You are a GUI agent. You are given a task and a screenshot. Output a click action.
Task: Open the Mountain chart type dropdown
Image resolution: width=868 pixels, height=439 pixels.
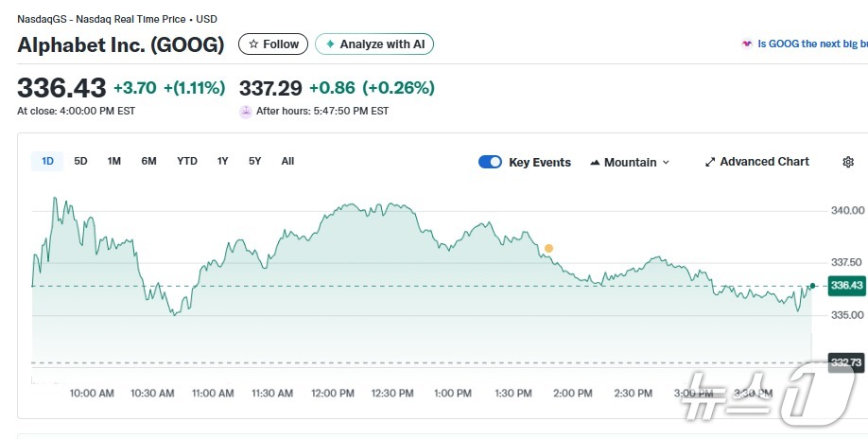click(630, 162)
